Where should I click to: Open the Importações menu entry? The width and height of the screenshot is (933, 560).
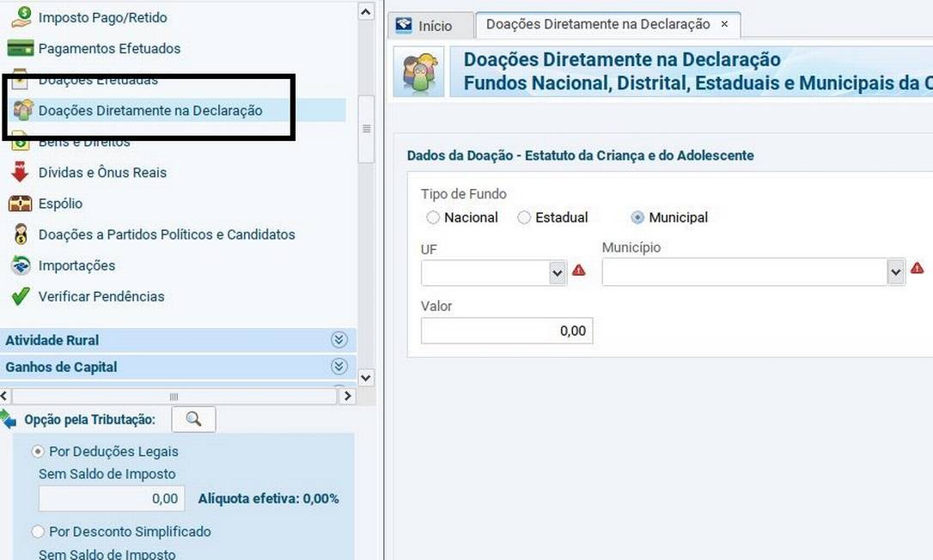(x=76, y=265)
